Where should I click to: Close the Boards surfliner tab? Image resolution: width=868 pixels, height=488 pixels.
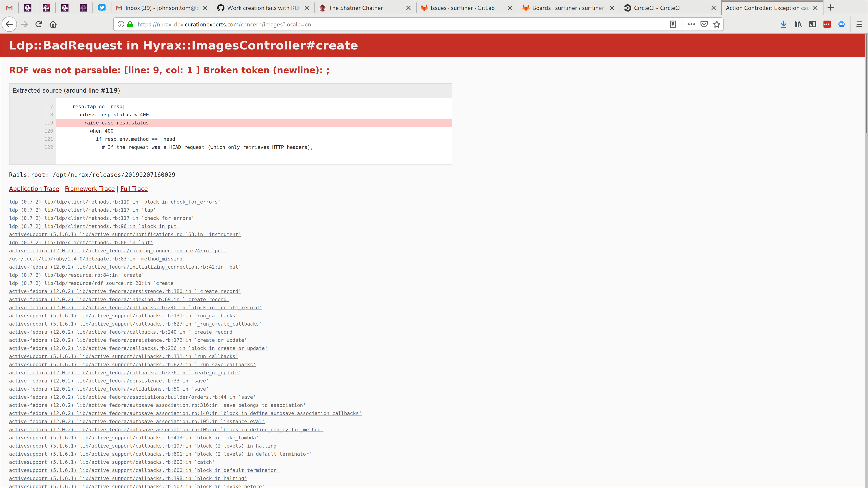[x=612, y=8]
